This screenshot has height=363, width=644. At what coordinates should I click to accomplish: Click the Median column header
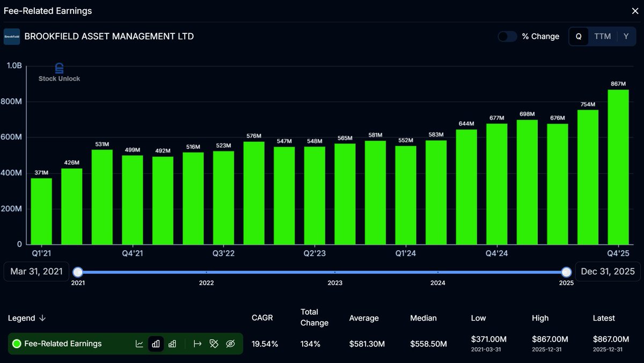[x=423, y=318]
